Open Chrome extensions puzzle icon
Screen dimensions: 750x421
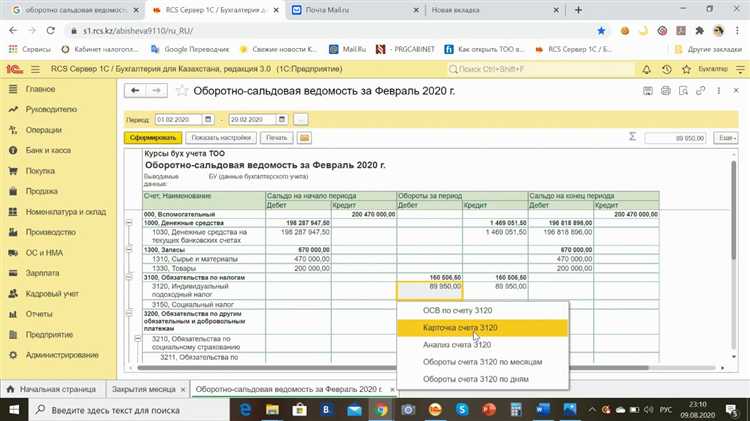pyautogui.click(x=699, y=31)
